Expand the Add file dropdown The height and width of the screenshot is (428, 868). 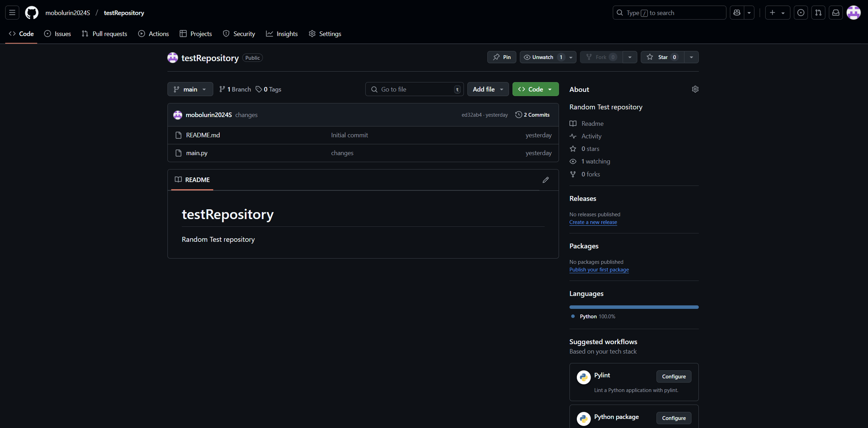coord(488,89)
